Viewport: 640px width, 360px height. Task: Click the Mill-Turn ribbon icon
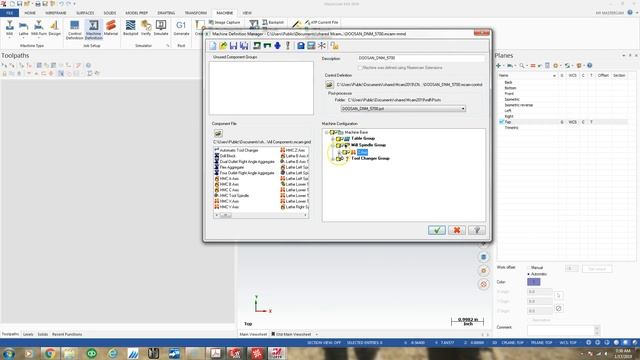click(x=39, y=28)
